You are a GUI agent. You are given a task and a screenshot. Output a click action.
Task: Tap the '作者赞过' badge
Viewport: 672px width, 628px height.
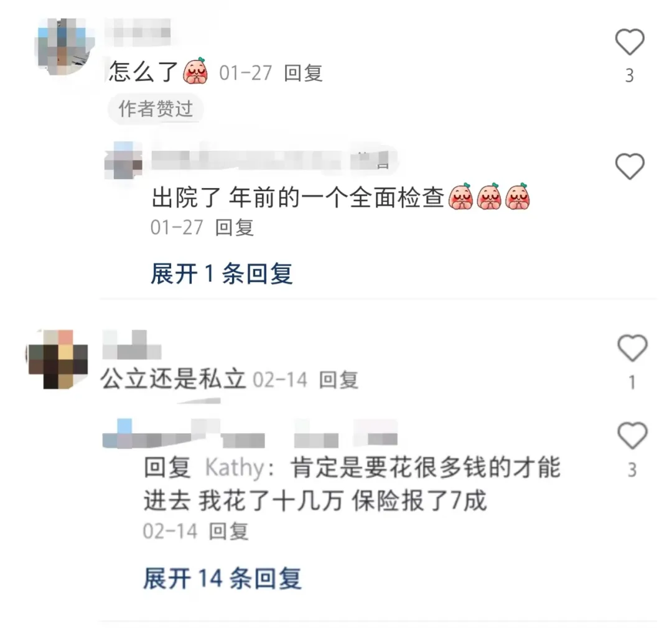click(x=156, y=109)
